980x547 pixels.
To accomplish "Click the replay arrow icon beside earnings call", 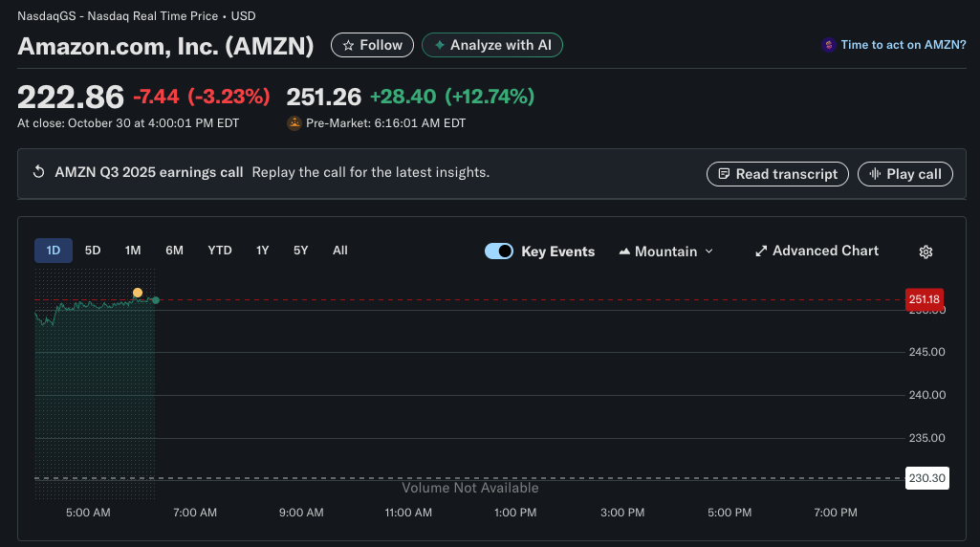I will pos(39,172).
